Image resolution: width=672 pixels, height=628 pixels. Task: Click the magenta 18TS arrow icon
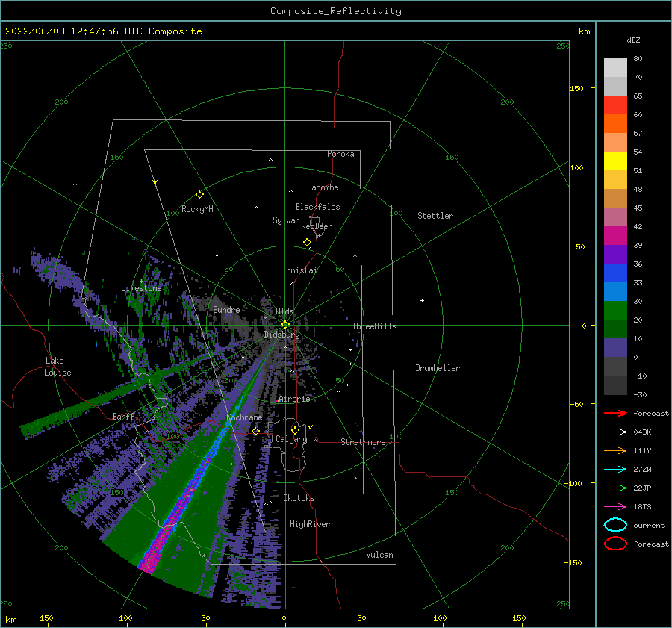615,507
